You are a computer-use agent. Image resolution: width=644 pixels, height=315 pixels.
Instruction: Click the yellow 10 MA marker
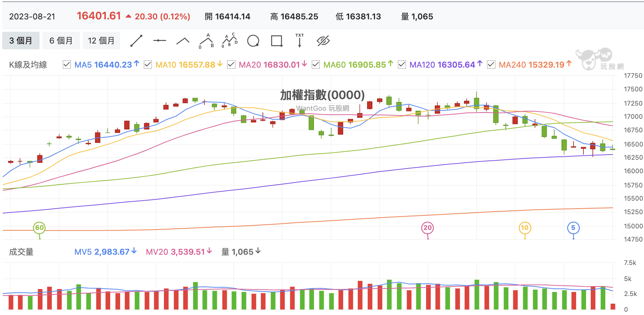click(525, 228)
